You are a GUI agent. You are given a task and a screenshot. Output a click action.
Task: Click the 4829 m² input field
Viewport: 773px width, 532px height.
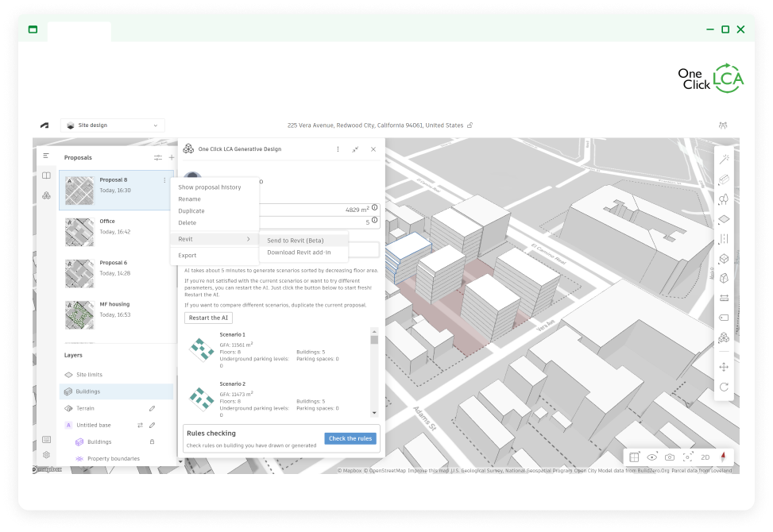click(x=318, y=210)
